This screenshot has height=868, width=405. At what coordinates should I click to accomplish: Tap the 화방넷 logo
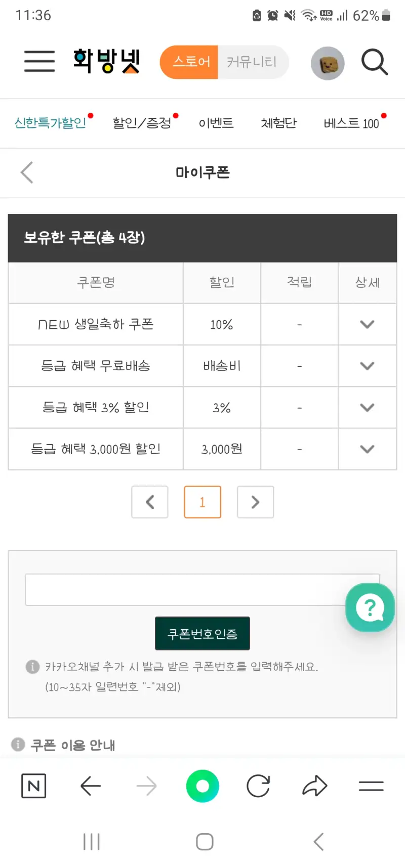[x=106, y=61]
